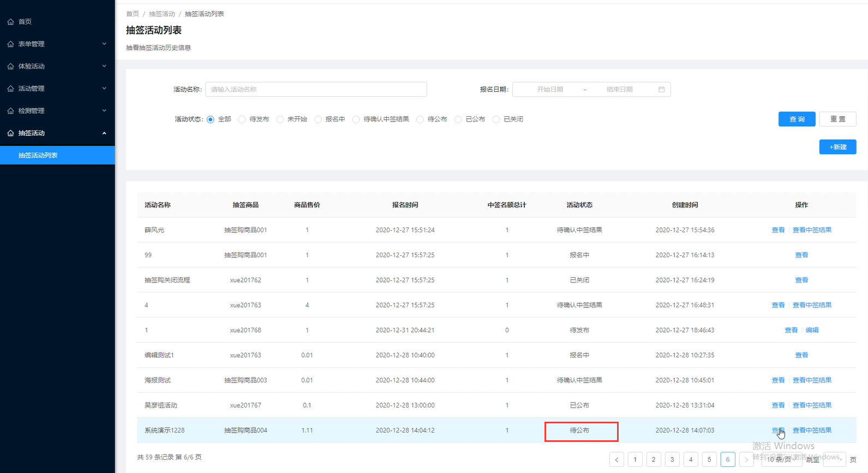Open the calendar icon in date range

coord(661,89)
